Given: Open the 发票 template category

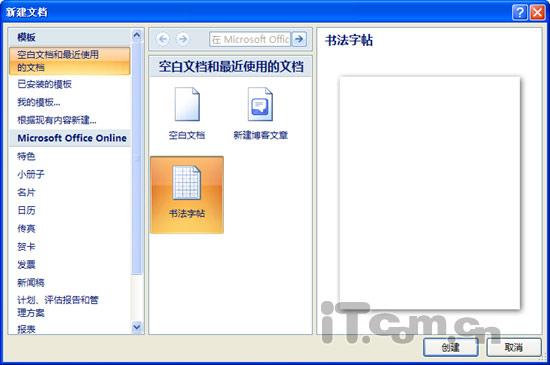Looking at the screenshot, I should [x=26, y=264].
